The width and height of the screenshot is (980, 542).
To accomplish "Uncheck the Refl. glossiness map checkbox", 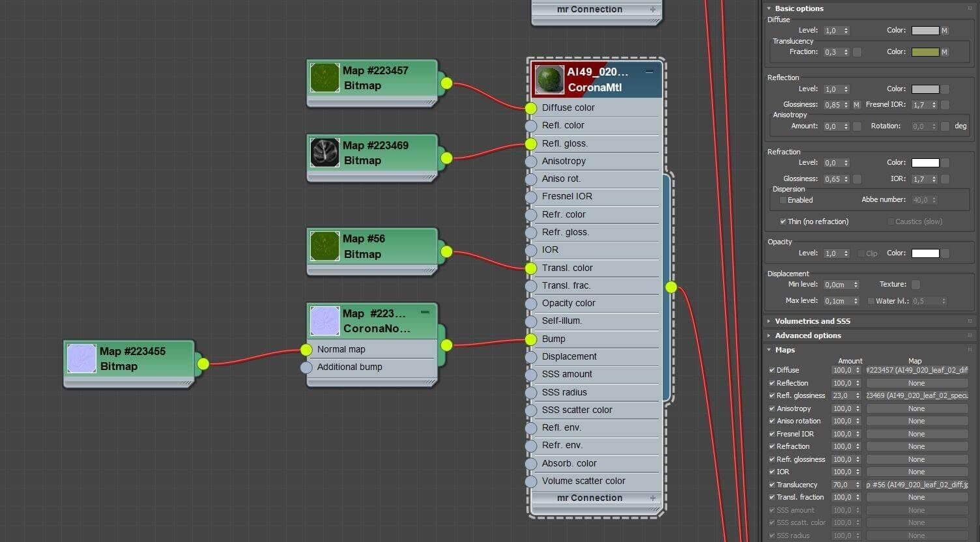I will tap(772, 395).
